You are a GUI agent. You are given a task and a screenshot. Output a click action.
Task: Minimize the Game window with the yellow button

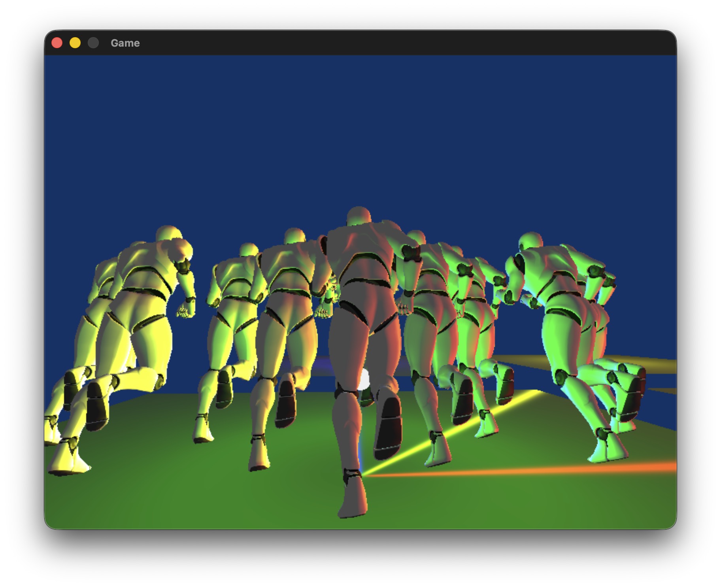tap(75, 43)
